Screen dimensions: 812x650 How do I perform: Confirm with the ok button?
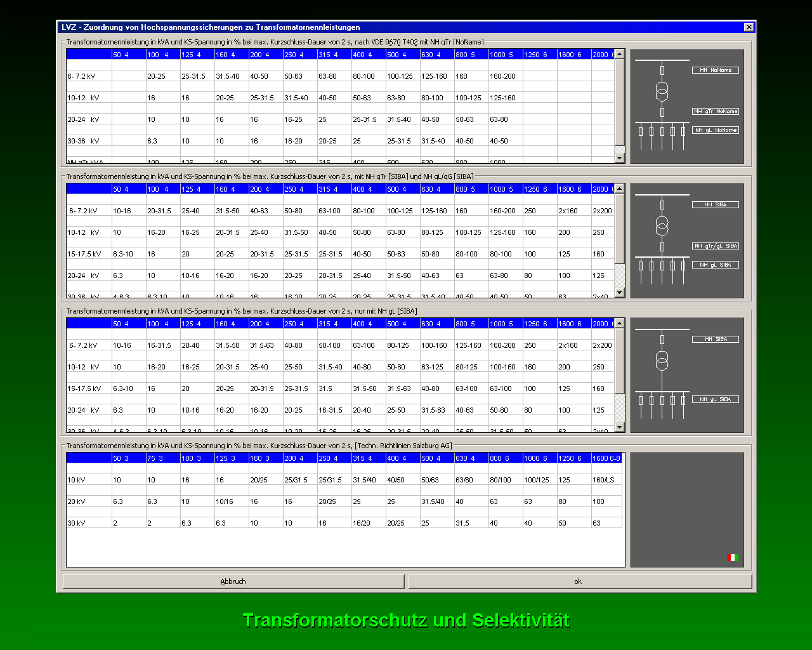pos(580,581)
